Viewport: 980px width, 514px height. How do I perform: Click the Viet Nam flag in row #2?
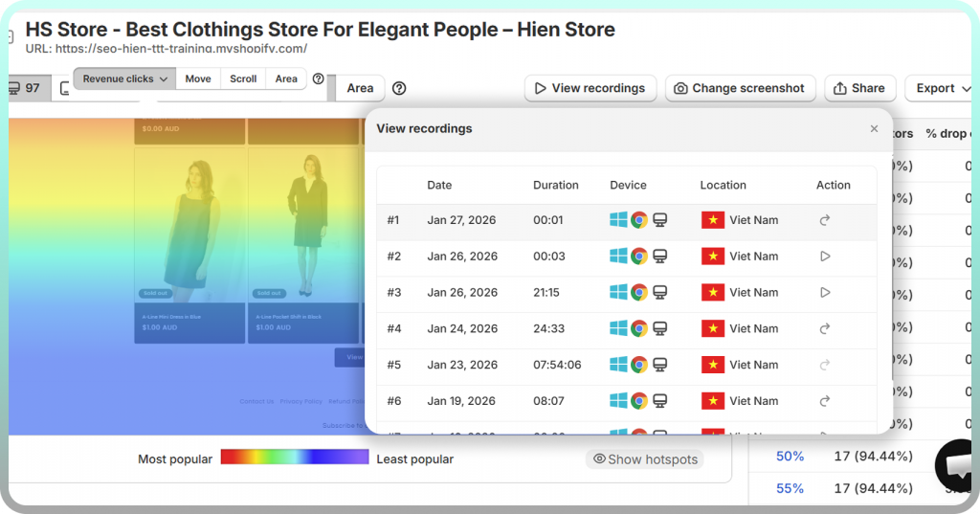pyautogui.click(x=713, y=257)
